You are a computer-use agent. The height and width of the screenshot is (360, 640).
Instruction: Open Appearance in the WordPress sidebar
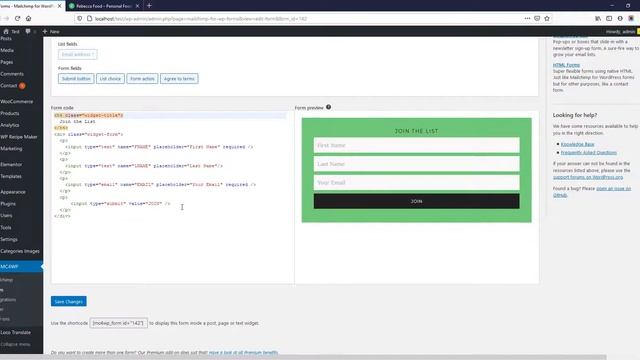(x=13, y=191)
